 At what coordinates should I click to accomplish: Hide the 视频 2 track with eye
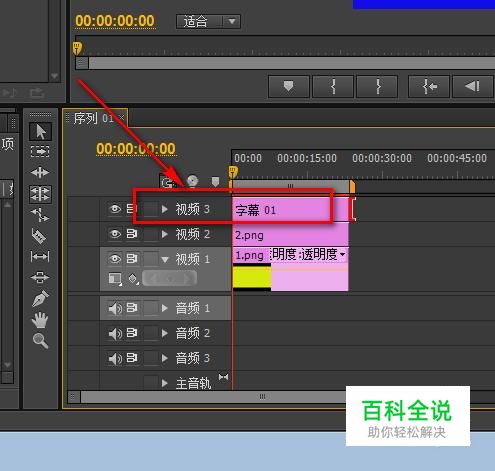pyautogui.click(x=115, y=234)
